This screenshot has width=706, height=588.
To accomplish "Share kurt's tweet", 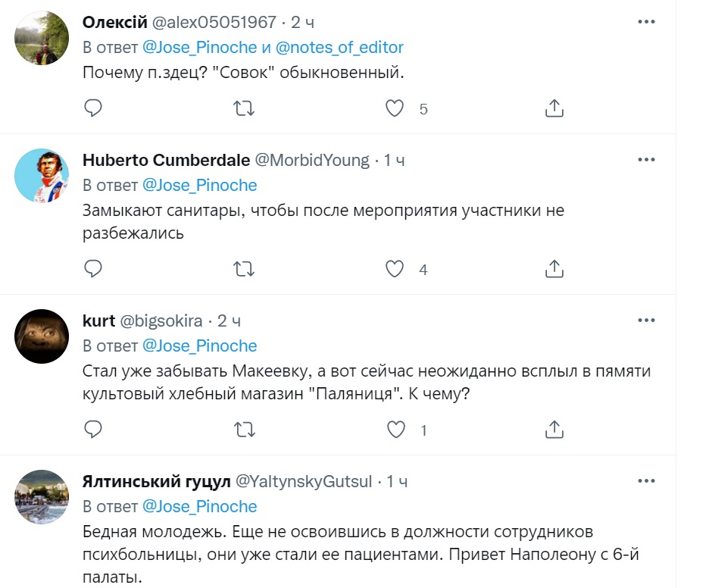I will 554,430.
